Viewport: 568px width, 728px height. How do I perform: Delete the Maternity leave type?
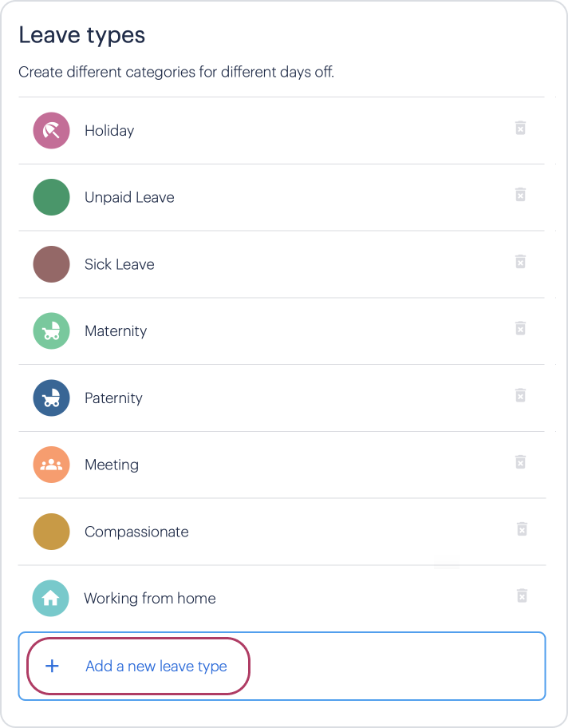pyautogui.click(x=520, y=328)
